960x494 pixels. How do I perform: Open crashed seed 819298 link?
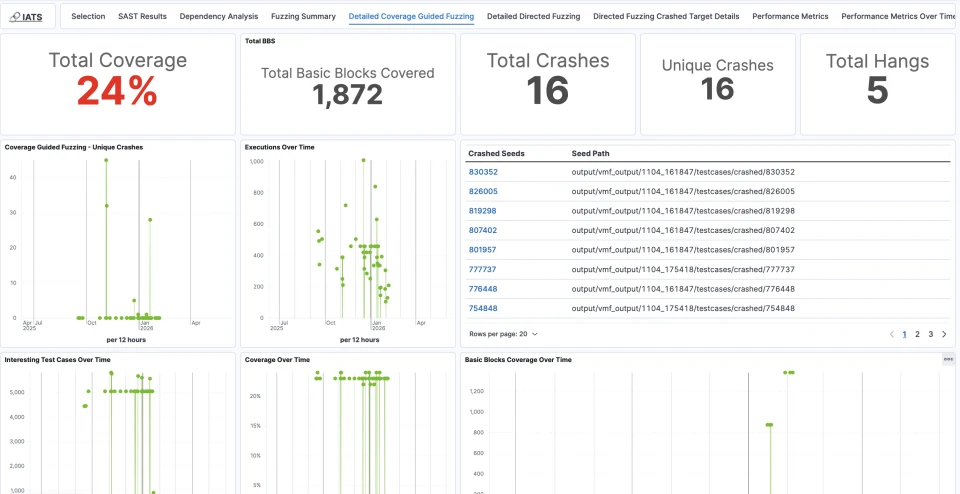(x=482, y=211)
